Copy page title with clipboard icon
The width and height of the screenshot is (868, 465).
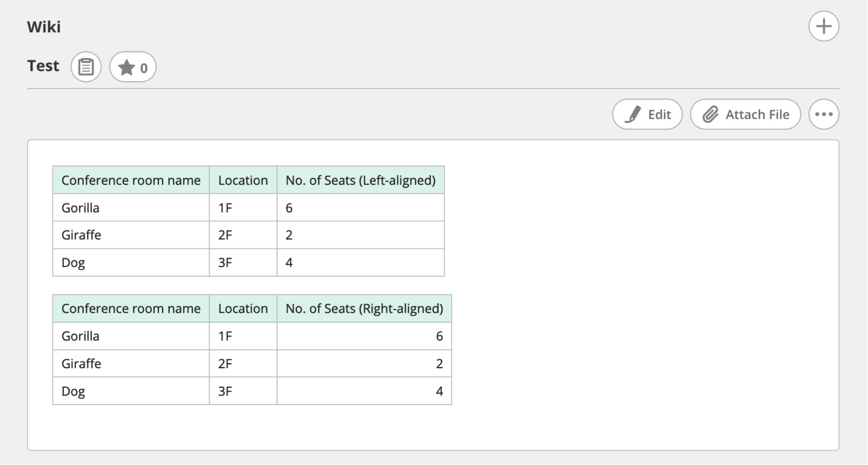86,67
